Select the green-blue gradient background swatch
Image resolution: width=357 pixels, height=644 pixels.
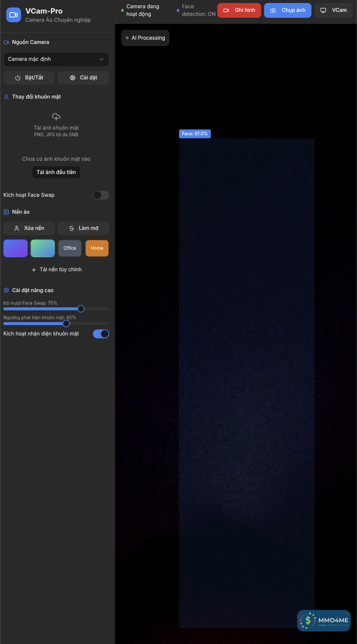[x=43, y=249]
